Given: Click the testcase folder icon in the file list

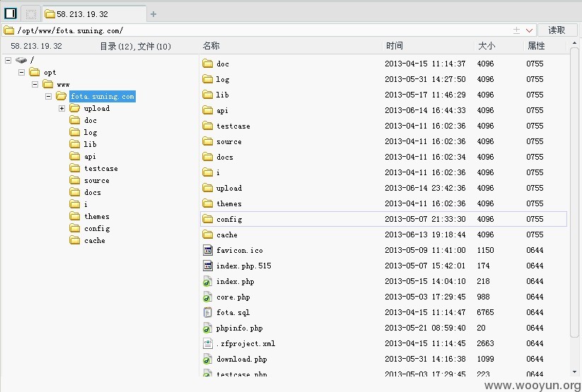Looking at the screenshot, I should (207, 126).
